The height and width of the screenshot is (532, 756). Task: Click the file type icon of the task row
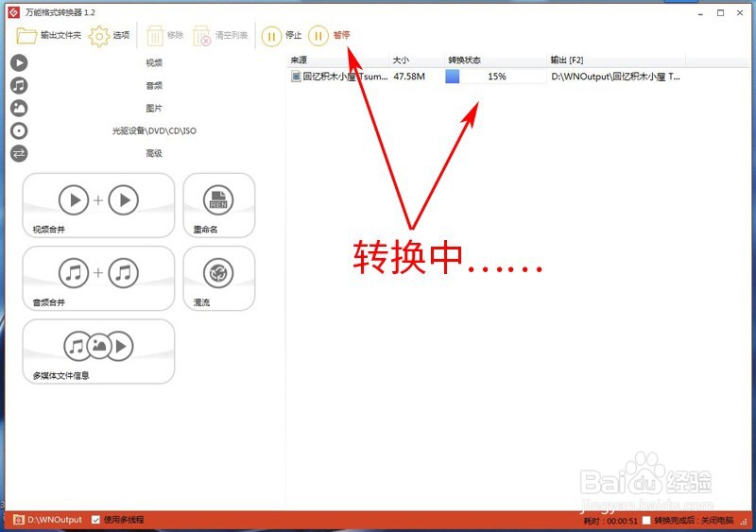tap(296, 77)
